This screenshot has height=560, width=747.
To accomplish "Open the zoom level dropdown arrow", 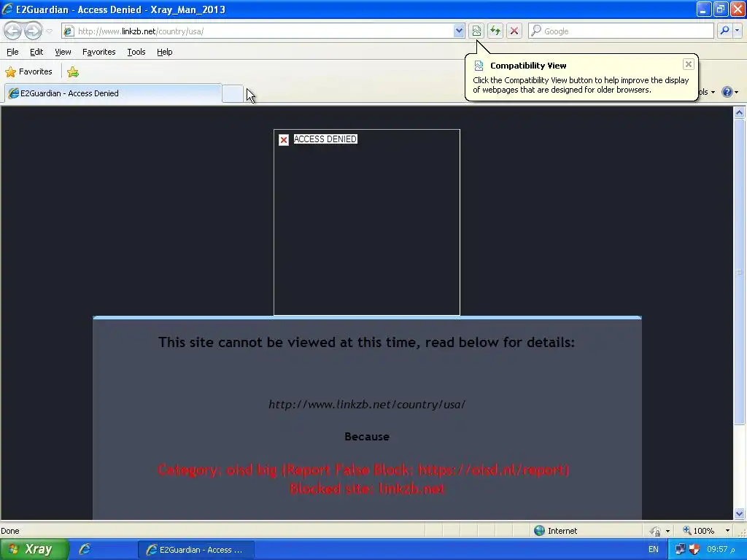I will pyautogui.click(x=727, y=531).
